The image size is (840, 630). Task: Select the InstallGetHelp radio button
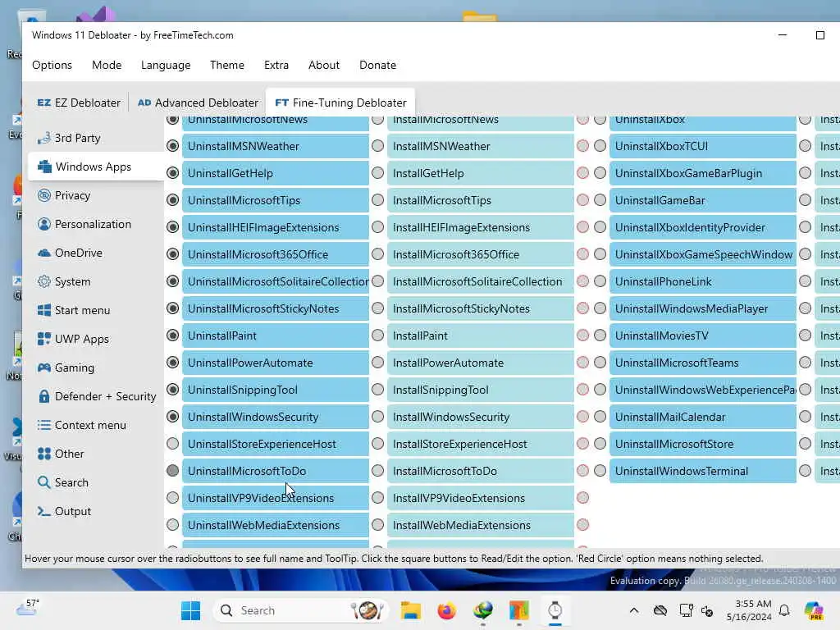pyautogui.click(x=377, y=172)
